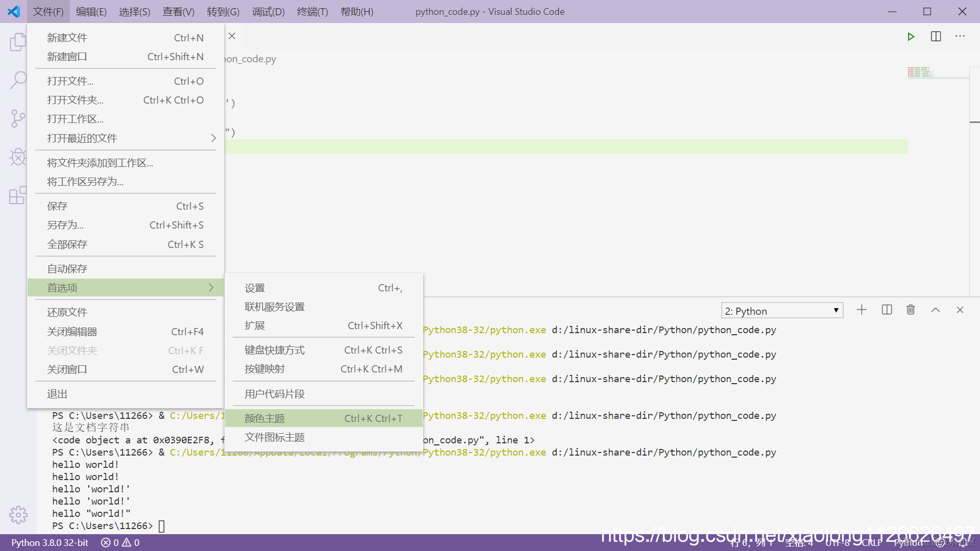Open 扩展 from the preferences submenu
Viewport: 980px width, 551px height.
pos(324,325)
